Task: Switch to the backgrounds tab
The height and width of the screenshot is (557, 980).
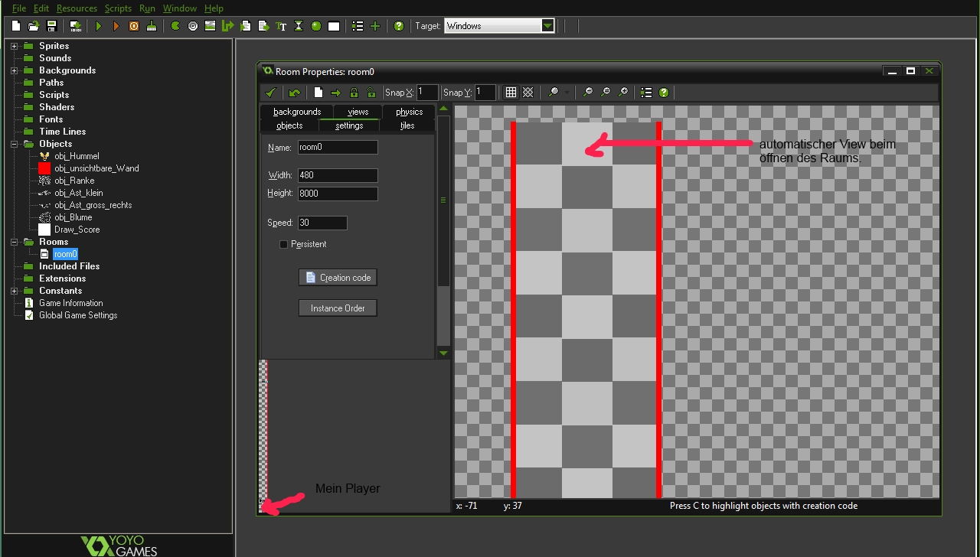Action: point(297,112)
